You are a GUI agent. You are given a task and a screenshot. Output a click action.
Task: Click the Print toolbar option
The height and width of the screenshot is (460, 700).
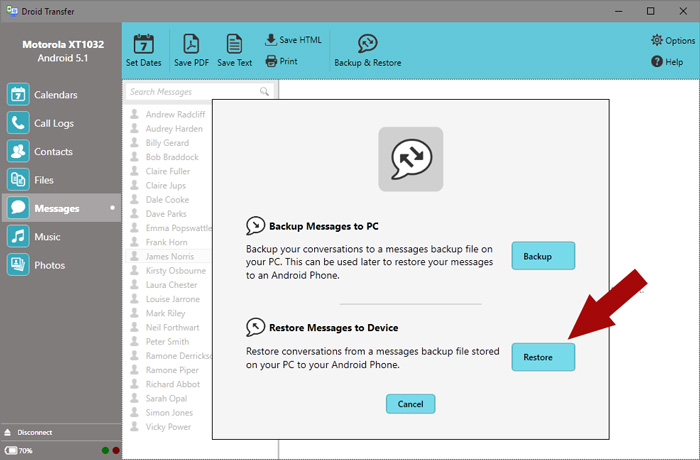(281, 61)
